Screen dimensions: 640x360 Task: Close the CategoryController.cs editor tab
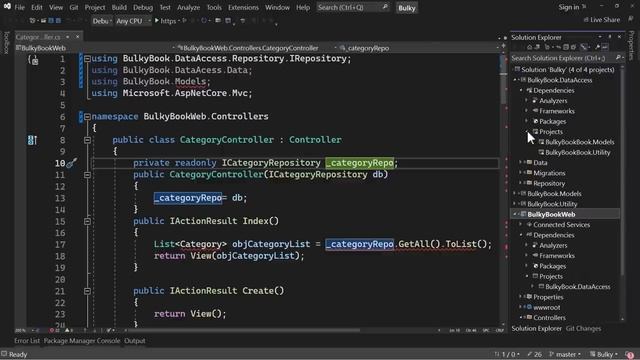(77, 37)
